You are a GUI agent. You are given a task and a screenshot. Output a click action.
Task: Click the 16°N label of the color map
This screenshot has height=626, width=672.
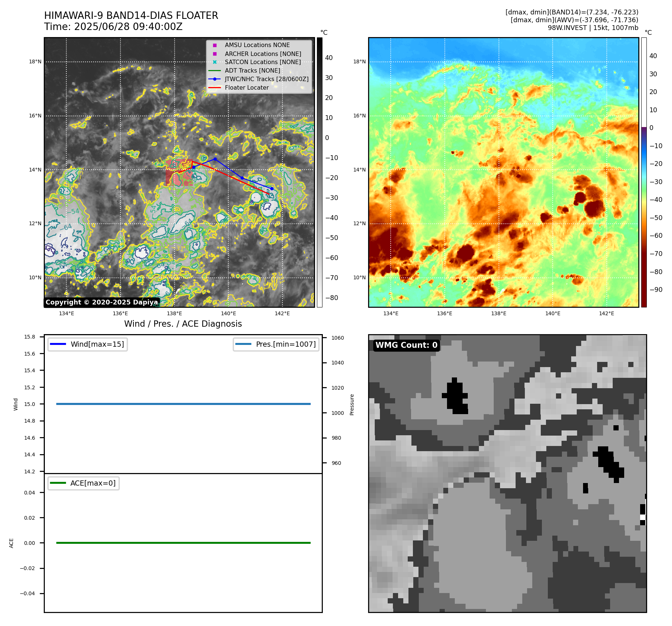pos(360,116)
